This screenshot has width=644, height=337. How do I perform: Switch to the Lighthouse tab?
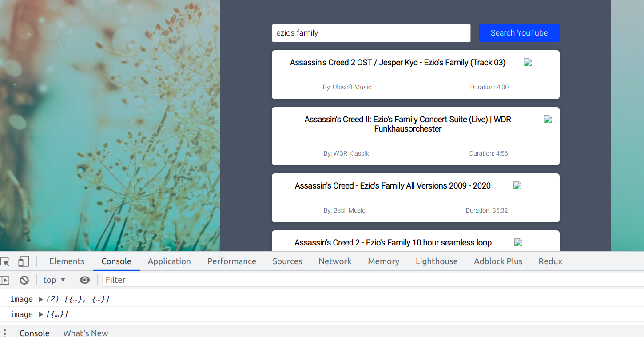tap(437, 261)
